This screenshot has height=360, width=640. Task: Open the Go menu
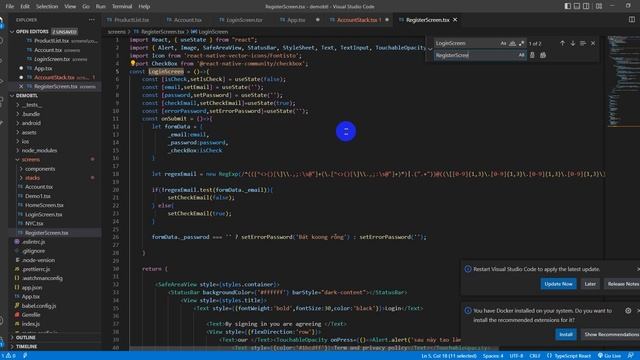tap(86, 7)
